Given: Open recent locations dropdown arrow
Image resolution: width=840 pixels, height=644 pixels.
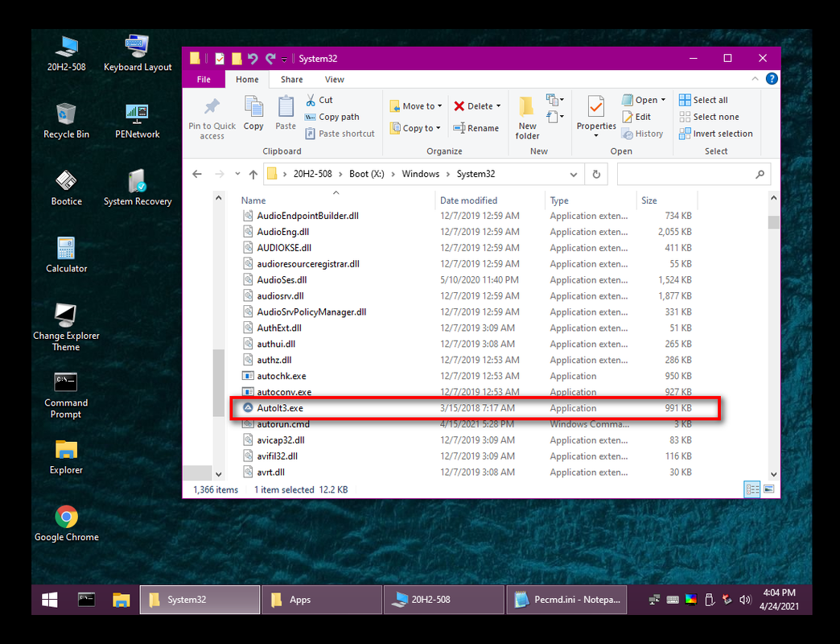Looking at the screenshot, I should [x=237, y=174].
